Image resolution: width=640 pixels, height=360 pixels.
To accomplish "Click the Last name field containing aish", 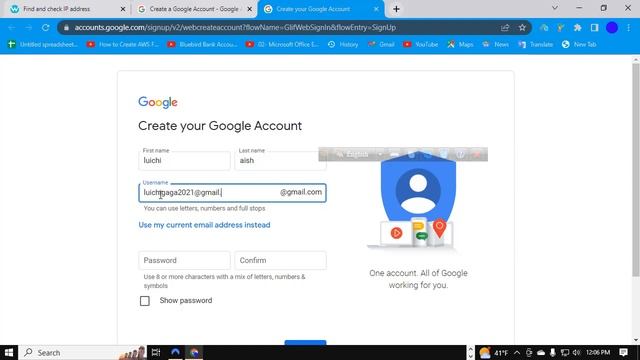I will 280,160.
